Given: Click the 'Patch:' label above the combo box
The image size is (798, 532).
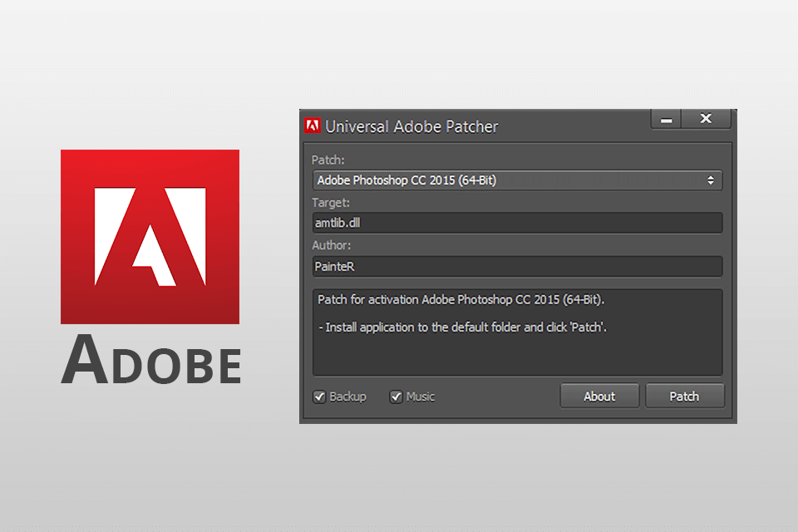Looking at the screenshot, I should coord(327,160).
